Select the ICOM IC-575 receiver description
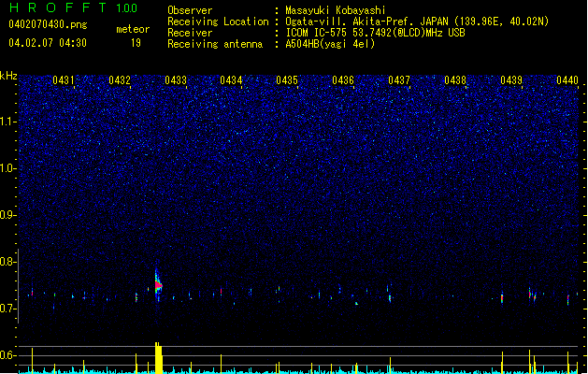This screenshot has width=588, height=374. click(375, 33)
